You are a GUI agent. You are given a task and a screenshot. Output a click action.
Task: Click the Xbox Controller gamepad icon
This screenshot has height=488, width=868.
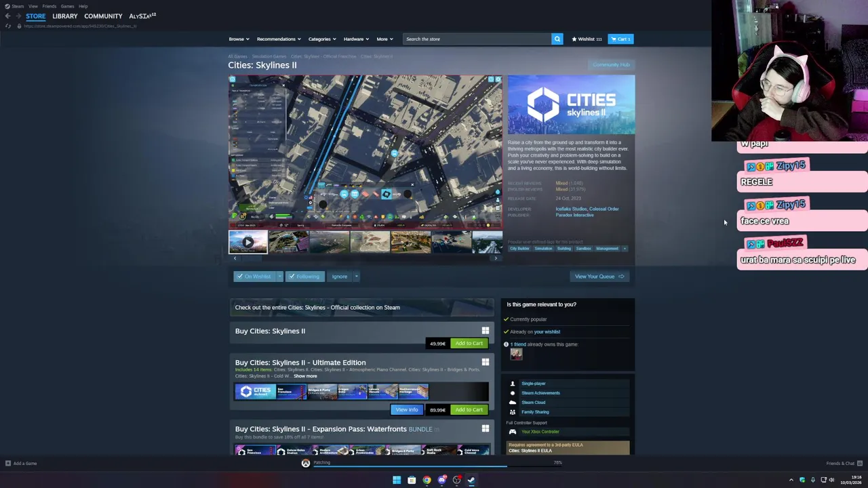[x=513, y=432]
